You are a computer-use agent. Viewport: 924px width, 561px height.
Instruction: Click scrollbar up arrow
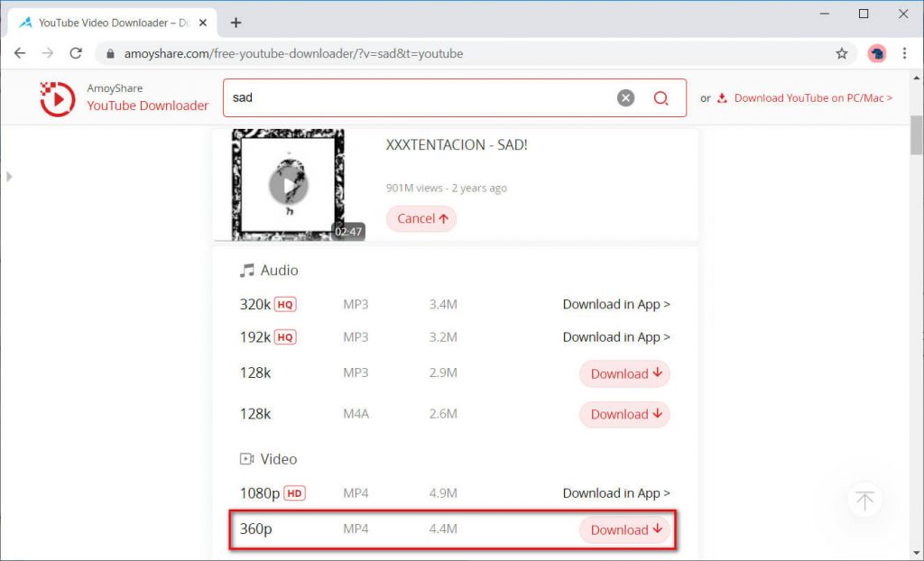[x=917, y=78]
